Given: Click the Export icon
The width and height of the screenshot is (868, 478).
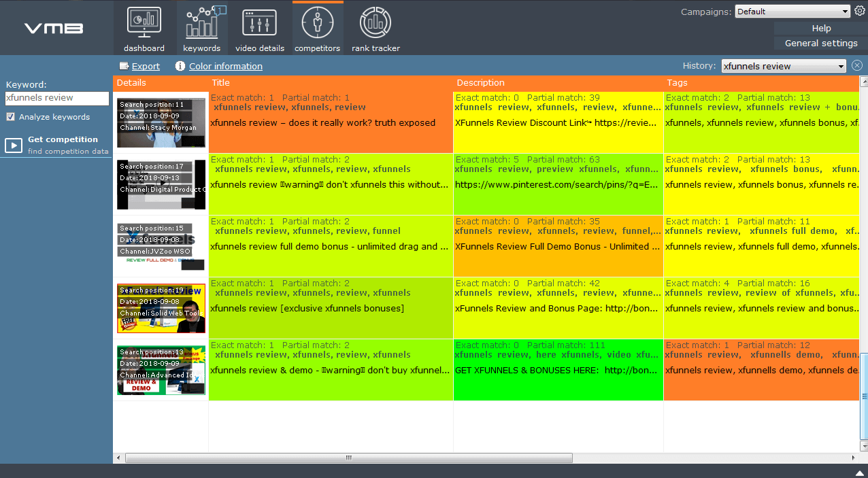Looking at the screenshot, I should (x=124, y=66).
